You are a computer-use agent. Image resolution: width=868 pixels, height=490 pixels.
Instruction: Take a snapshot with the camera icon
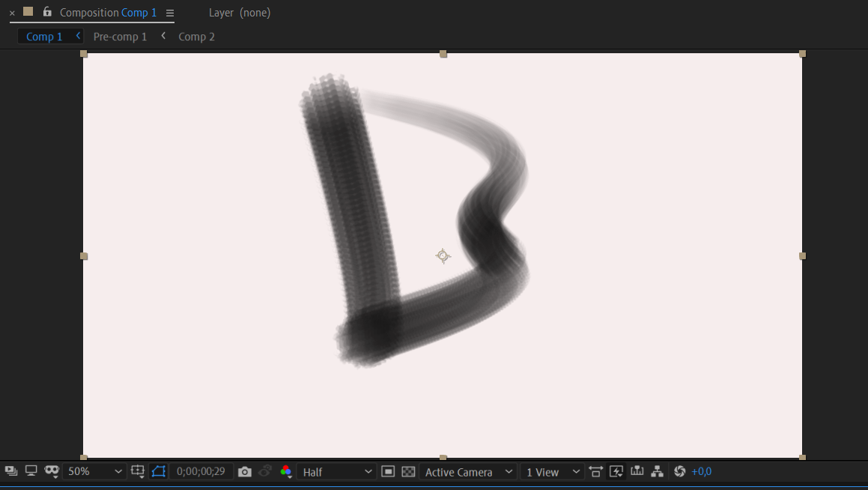245,471
